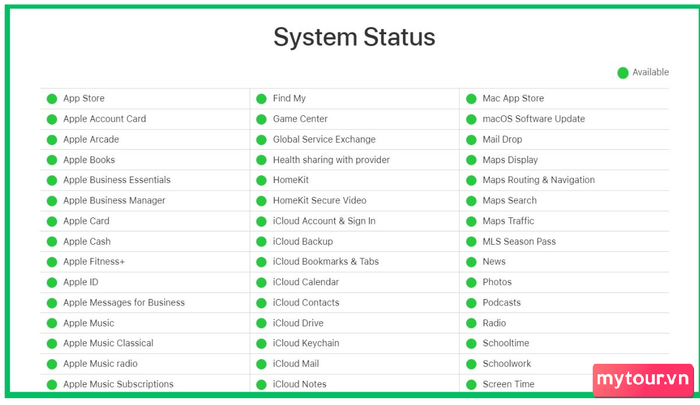This screenshot has height=405, width=700.
Task: Click the MLS Season Pass service
Action: tap(519, 241)
